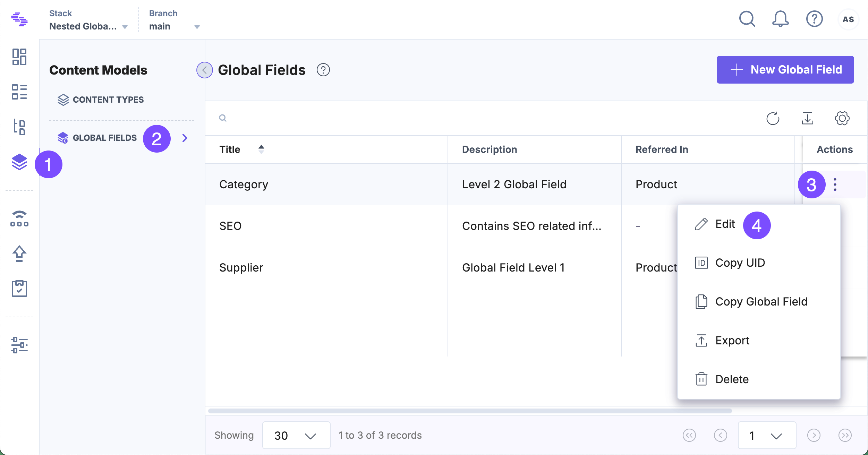The width and height of the screenshot is (868, 455).
Task: Open the Stack selector dropdown
Action: point(88,20)
